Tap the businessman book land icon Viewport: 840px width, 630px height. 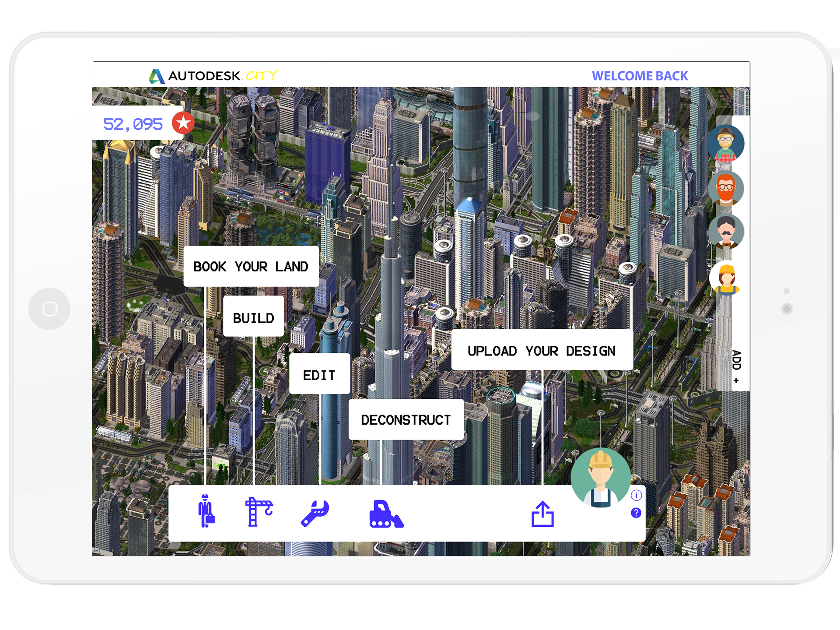(x=206, y=510)
